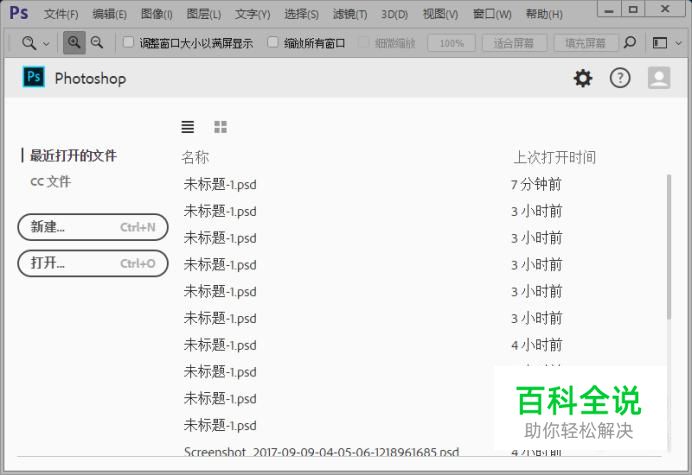
Task: Toggle the 细微缩放 checkbox
Action: (364, 43)
